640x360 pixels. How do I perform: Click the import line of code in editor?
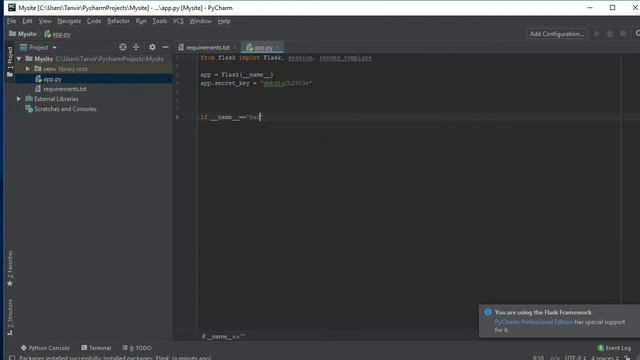click(286, 58)
